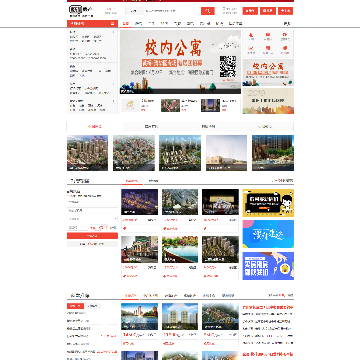Open yellow cartoon character ad banner
The height and width of the screenshot is (360, 360).
click(x=268, y=203)
